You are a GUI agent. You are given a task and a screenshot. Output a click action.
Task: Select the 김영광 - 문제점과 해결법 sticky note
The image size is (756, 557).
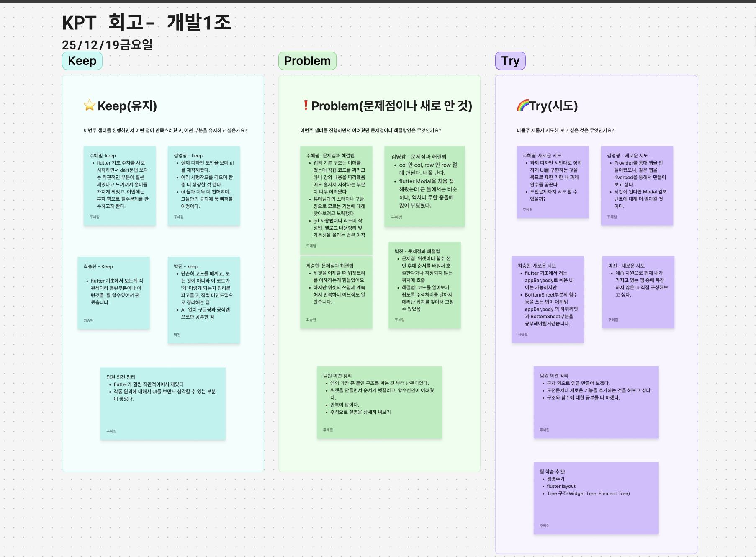coord(425,186)
